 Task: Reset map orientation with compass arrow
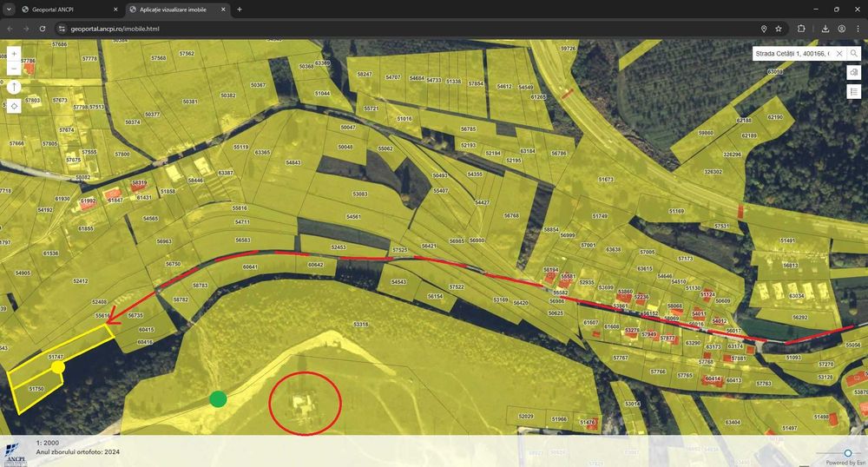click(14, 87)
